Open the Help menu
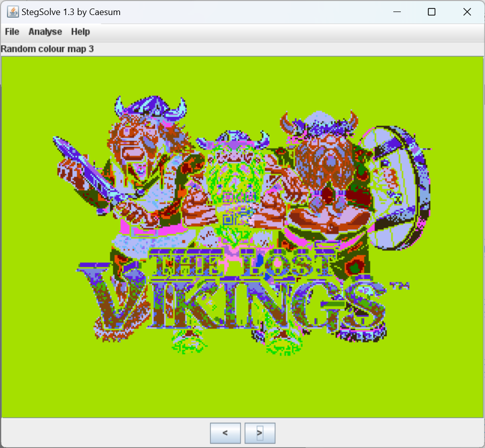The image size is (485, 448). [x=80, y=32]
